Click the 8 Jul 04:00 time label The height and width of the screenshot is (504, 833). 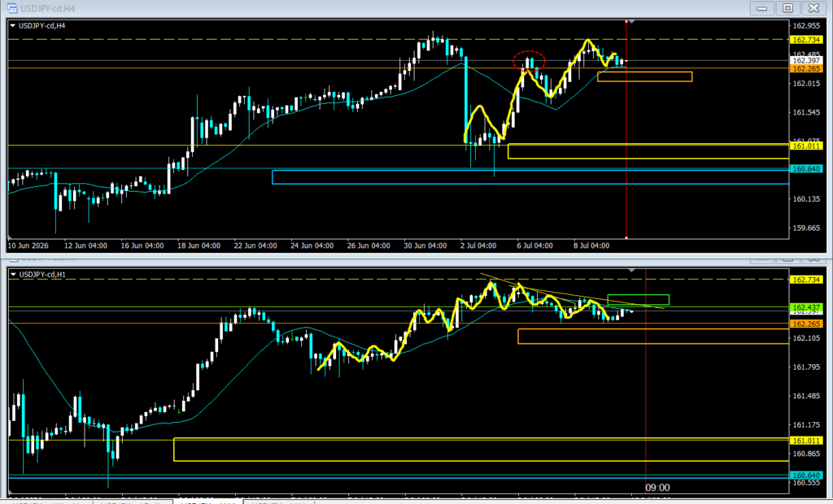click(591, 245)
